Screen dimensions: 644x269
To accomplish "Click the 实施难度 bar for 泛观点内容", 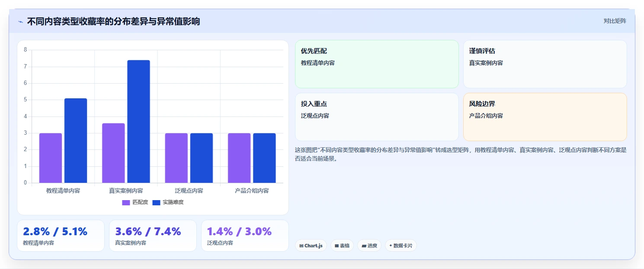I will point(202,158).
